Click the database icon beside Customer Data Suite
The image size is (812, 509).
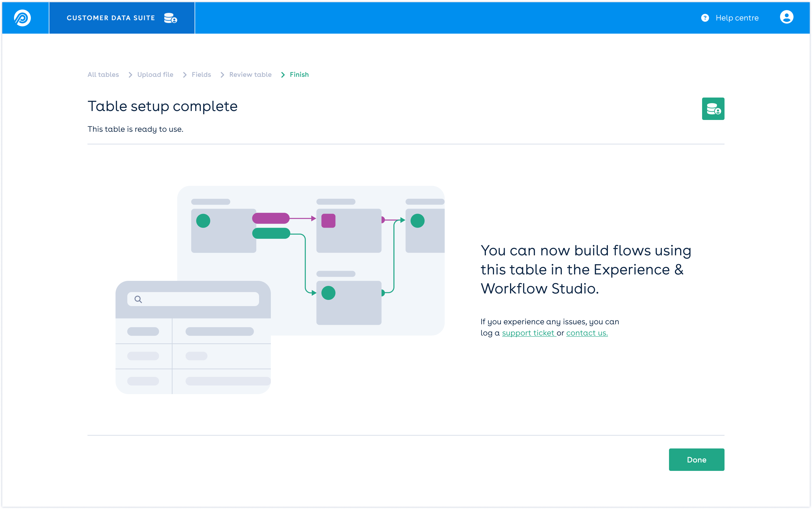[x=170, y=18]
